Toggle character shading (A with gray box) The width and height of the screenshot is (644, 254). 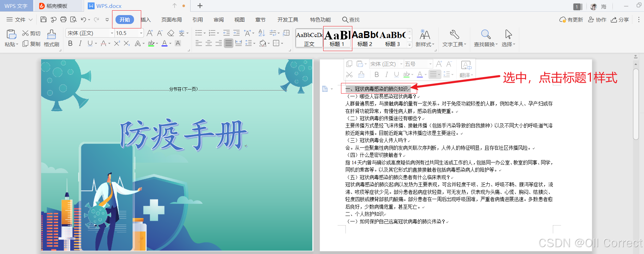178,43
